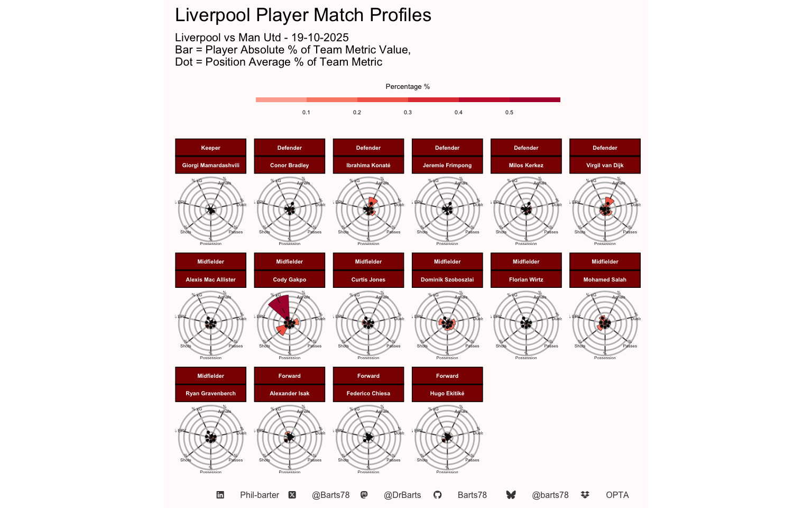Screen dimensions: 812x508
Task: Click the Bluesky butterfly icon
Action: (511, 495)
